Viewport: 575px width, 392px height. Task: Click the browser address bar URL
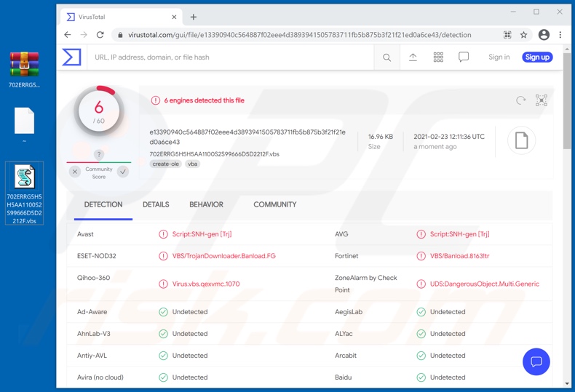pyautogui.click(x=299, y=35)
